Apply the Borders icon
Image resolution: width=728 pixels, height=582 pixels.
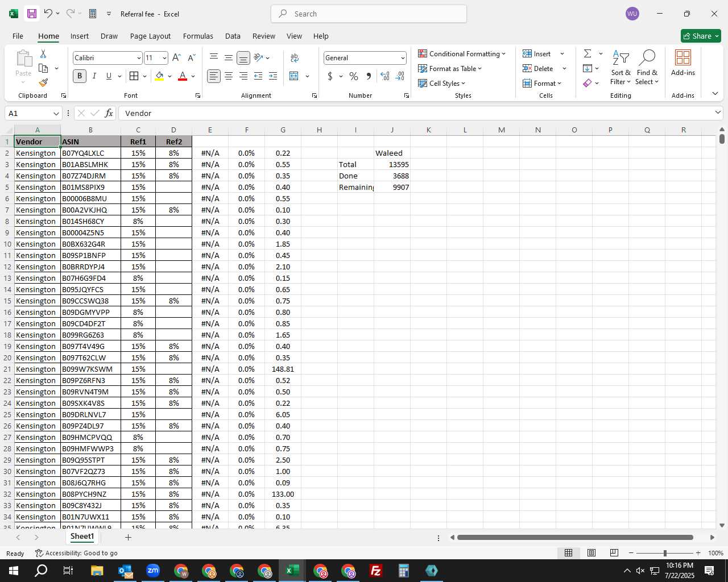coord(134,76)
